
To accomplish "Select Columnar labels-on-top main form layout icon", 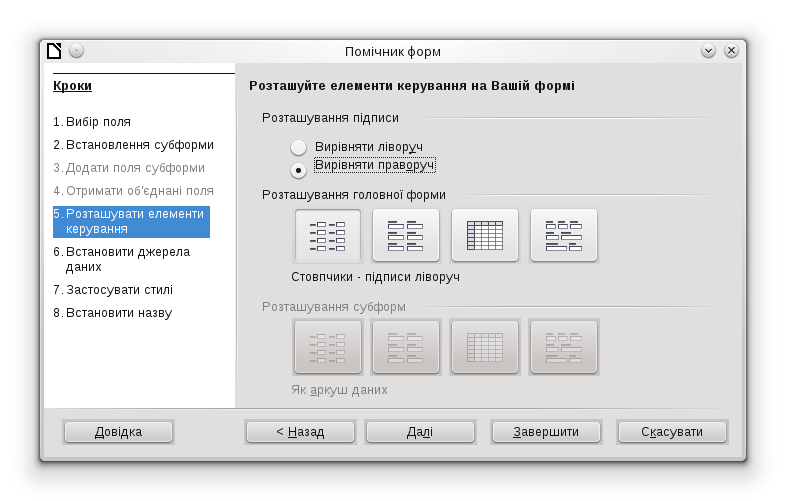I will point(406,235).
